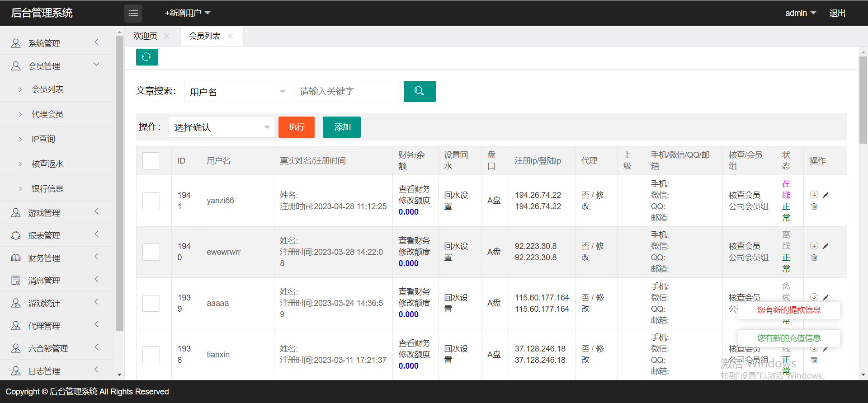Click the 请输入关键字 search field

coord(347,92)
